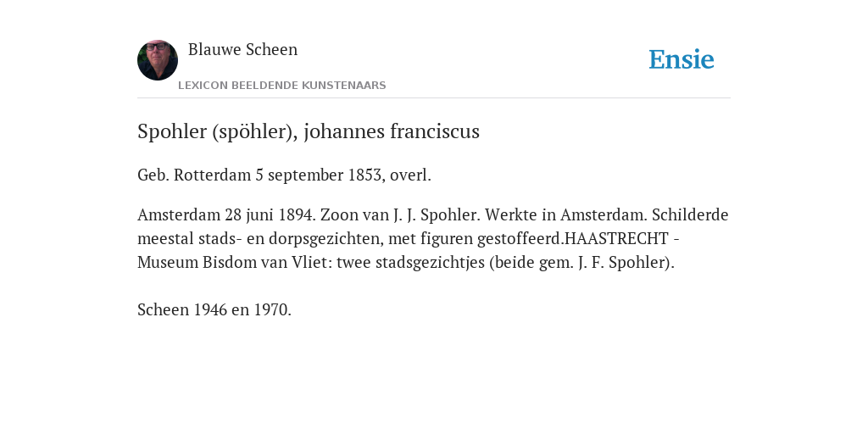The image size is (868, 434).
Task: Open Lexicon Beeldende Kunstenaars source label
Action: [x=282, y=86]
